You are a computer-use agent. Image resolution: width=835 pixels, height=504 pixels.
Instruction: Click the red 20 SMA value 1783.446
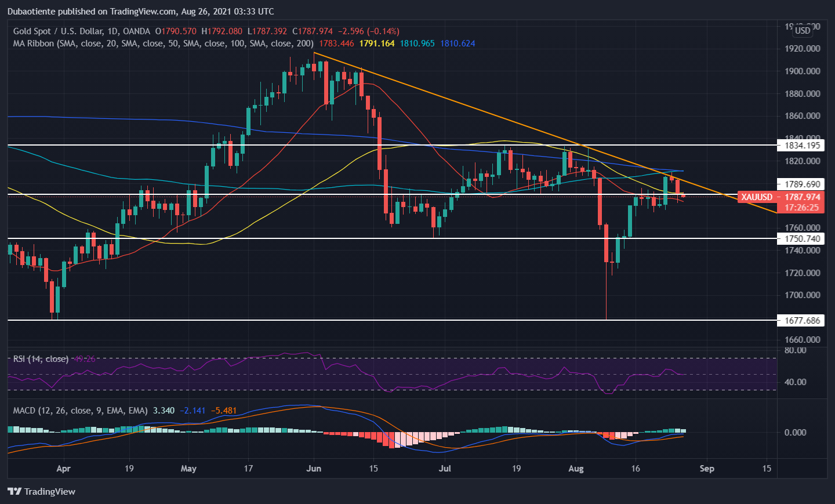[336, 43]
